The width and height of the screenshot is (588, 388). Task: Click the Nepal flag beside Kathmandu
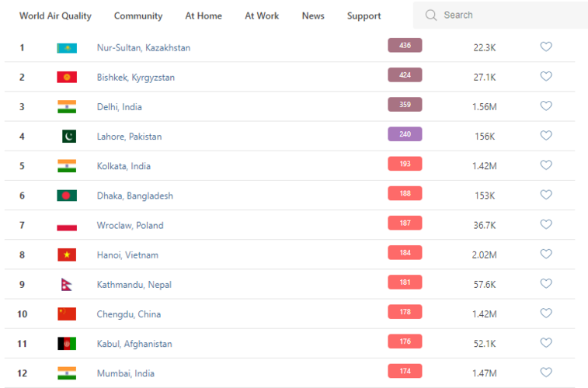coord(66,285)
